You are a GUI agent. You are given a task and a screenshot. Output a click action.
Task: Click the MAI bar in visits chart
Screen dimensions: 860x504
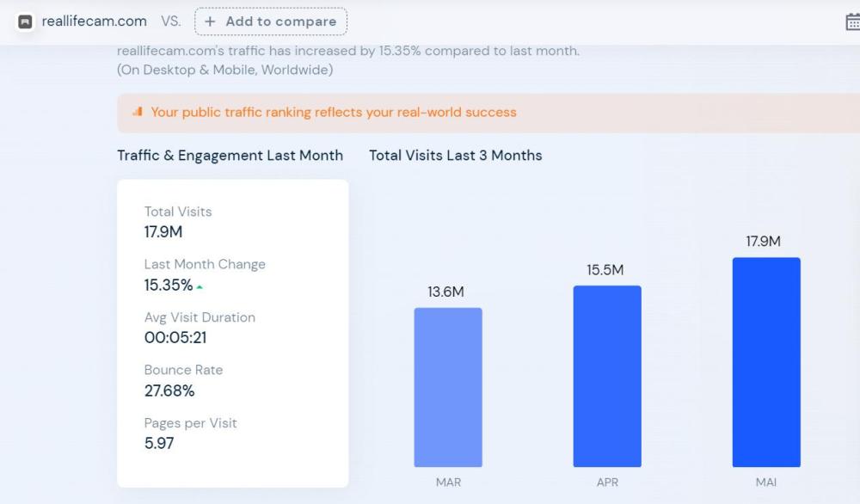(x=766, y=362)
